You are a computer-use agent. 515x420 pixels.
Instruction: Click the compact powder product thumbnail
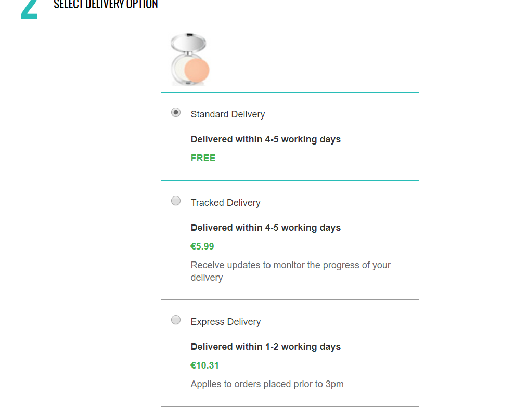pyautogui.click(x=190, y=60)
